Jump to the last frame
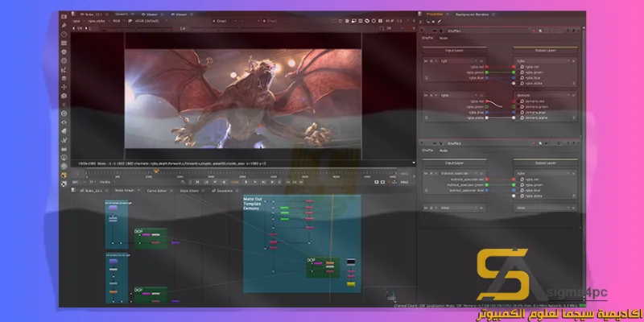This screenshot has width=644, height=322. (x=271, y=182)
